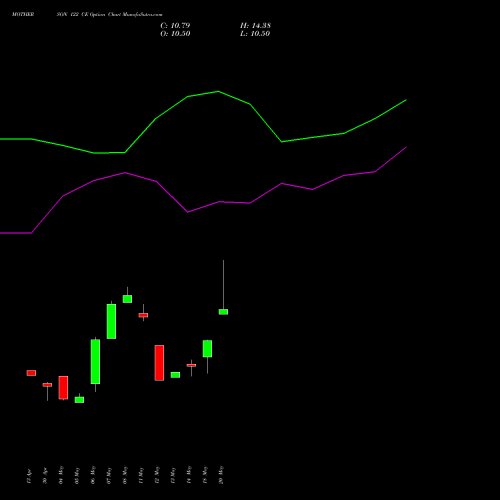Click the MOTHER title text
The image size is (500, 500).
coord(23,14)
